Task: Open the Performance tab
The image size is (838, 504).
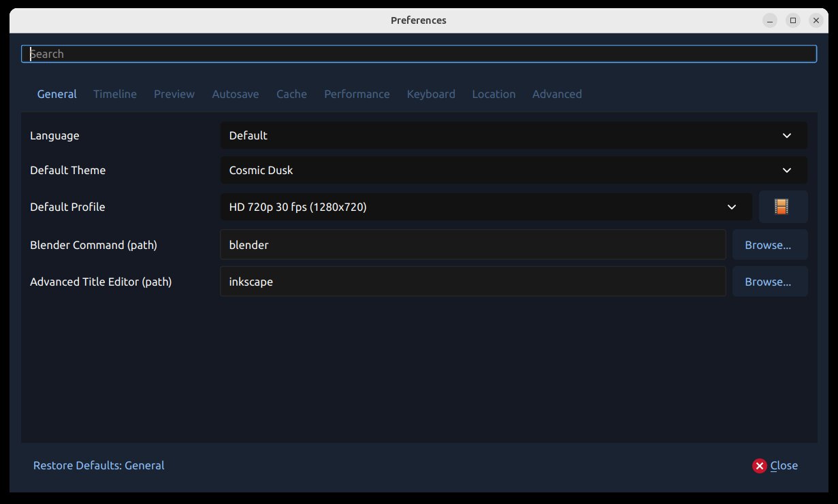Action: point(357,94)
